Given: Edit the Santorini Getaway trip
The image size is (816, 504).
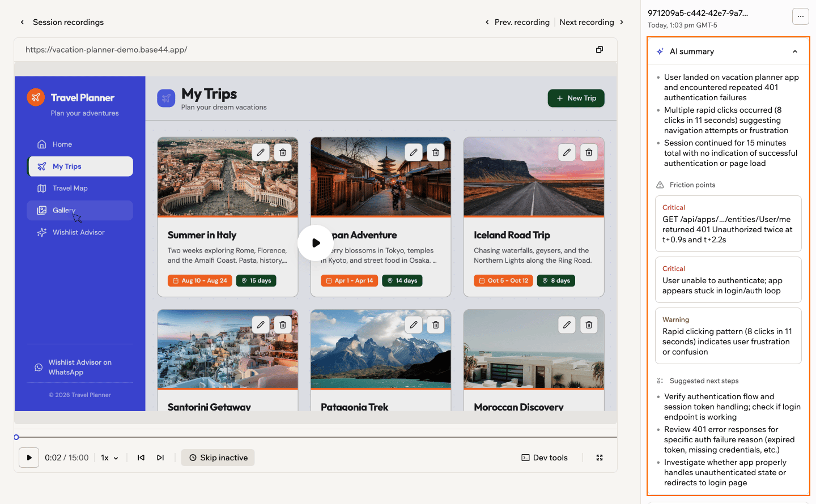Looking at the screenshot, I should click(261, 325).
